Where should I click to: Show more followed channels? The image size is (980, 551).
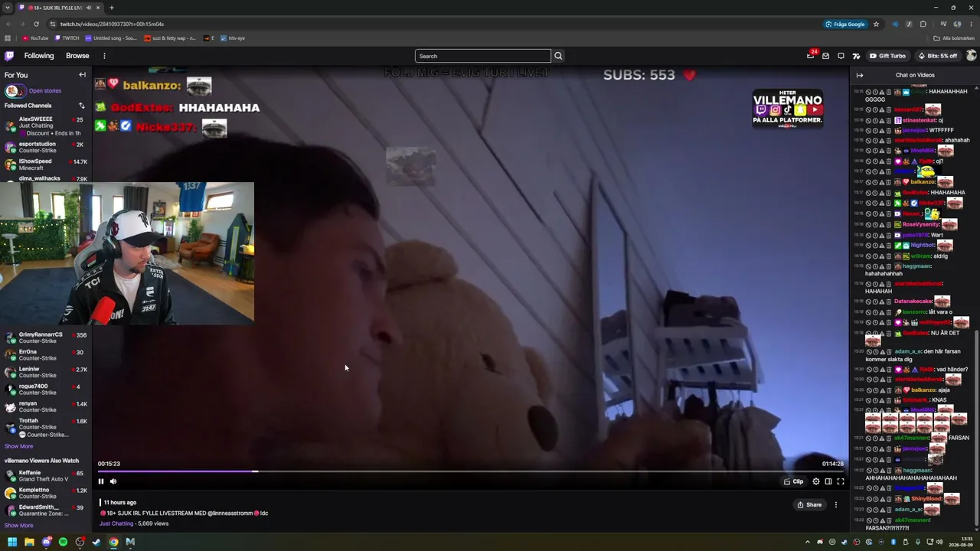click(19, 446)
